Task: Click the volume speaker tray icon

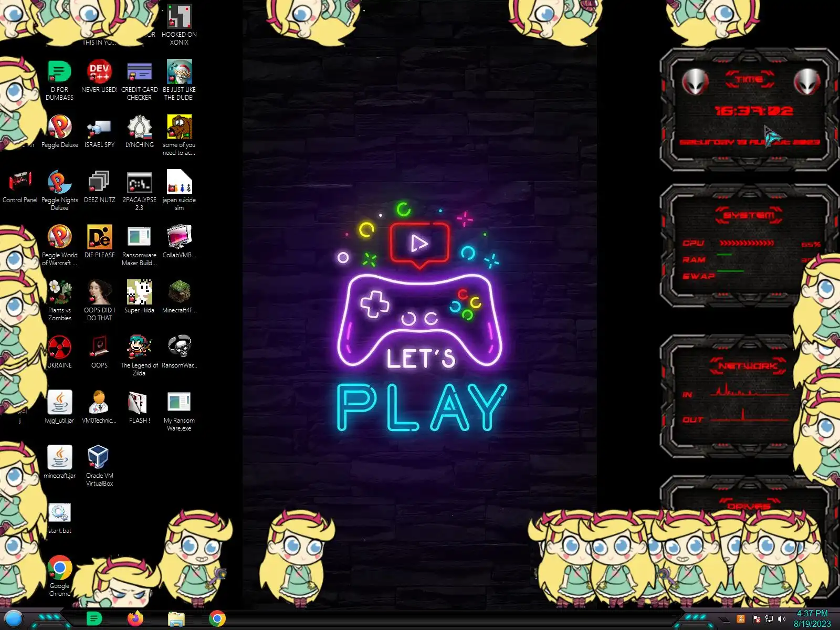Action: [782, 619]
